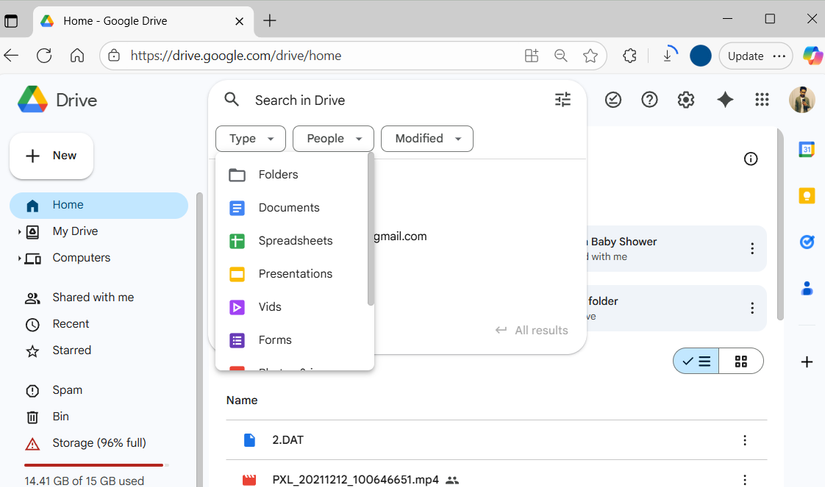Open Google Calendar in side panel
Screen dimensions: 825x487
(806, 150)
